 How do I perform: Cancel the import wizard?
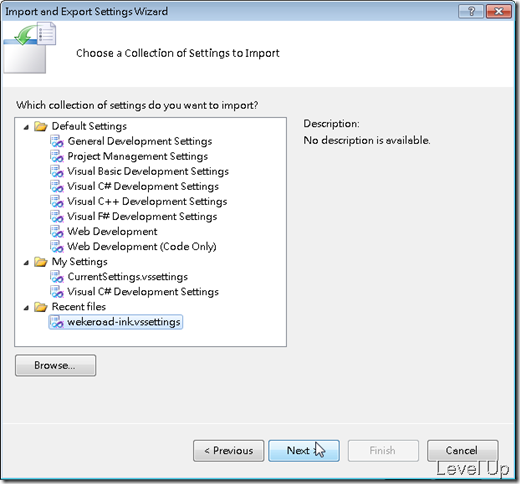coord(463,451)
